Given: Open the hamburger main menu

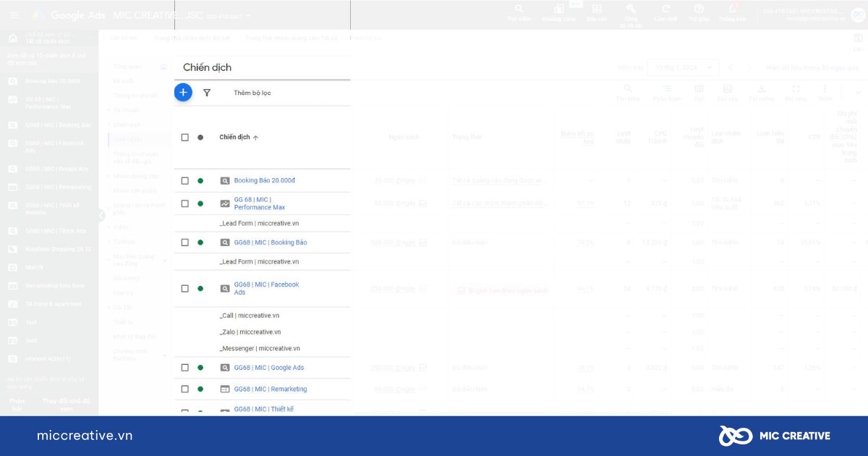Looking at the screenshot, I should click(14, 15).
